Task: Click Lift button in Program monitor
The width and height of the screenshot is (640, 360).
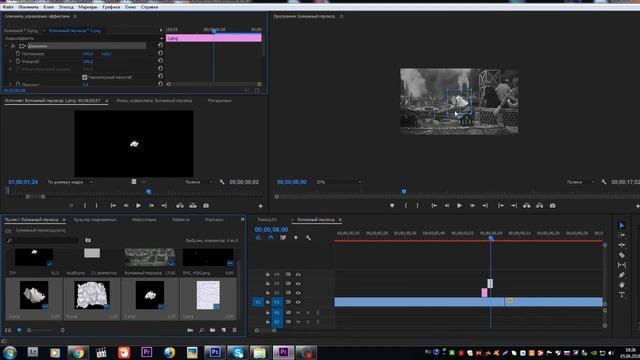Action: (527, 206)
